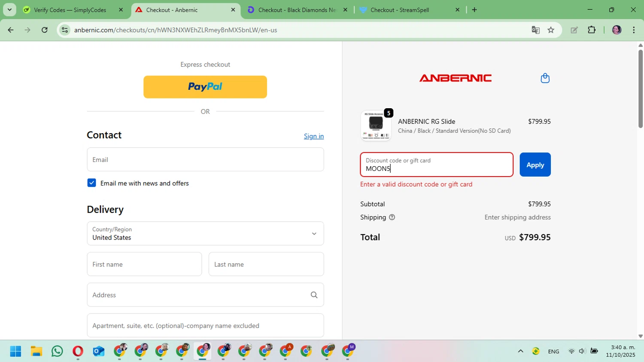The height and width of the screenshot is (362, 644).
Task: Focus the Discount code or gift card field
Action: [437, 164]
